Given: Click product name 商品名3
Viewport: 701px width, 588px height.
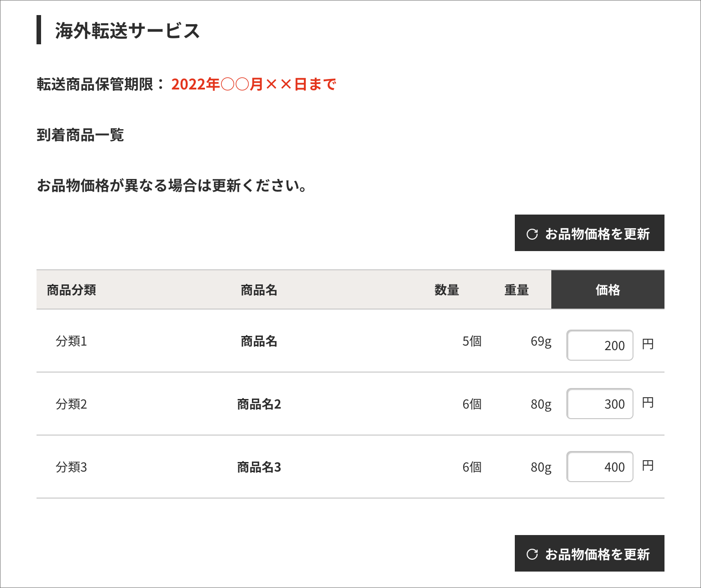Looking at the screenshot, I should tap(259, 467).
